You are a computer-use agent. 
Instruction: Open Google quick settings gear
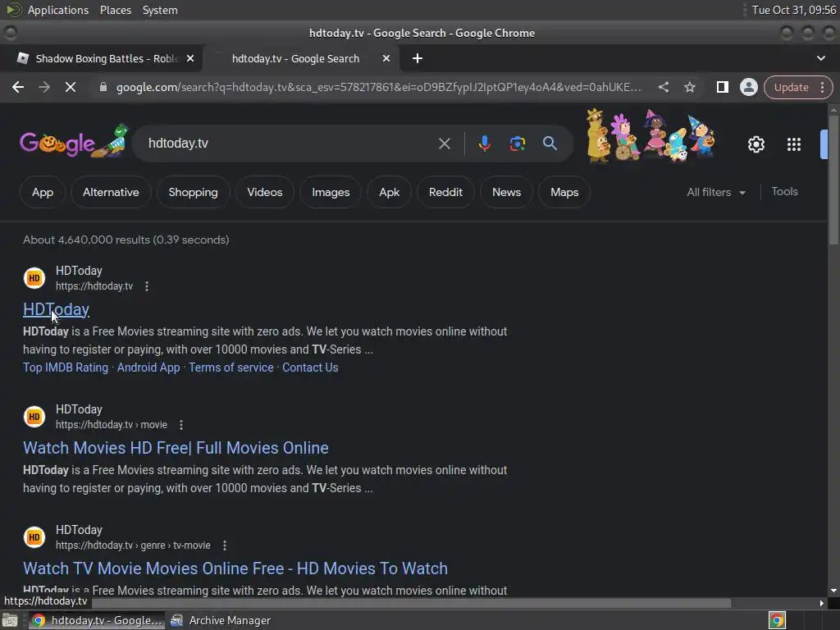tap(756, 144)
